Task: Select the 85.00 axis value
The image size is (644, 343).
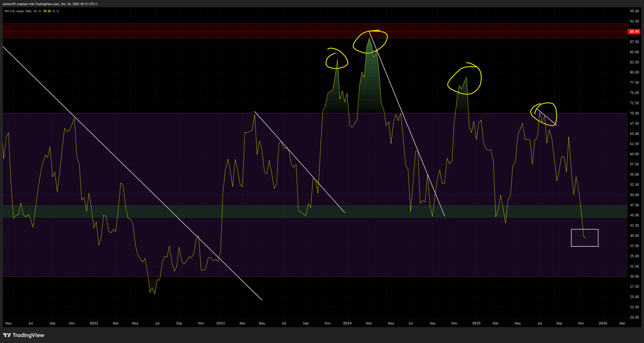Action: click(x=634, y=52)
